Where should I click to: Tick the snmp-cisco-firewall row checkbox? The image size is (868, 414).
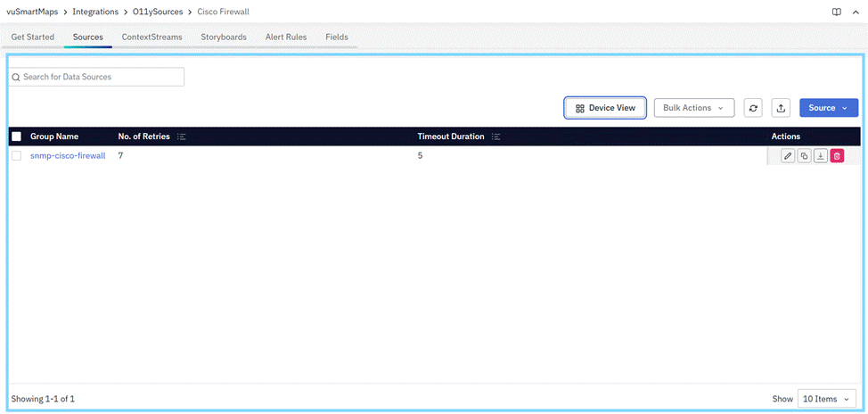(x=16, y=155)
